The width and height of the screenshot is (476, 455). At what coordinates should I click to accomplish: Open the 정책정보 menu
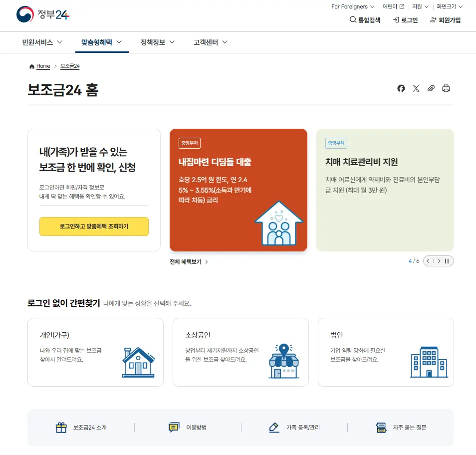pos(157,42)
